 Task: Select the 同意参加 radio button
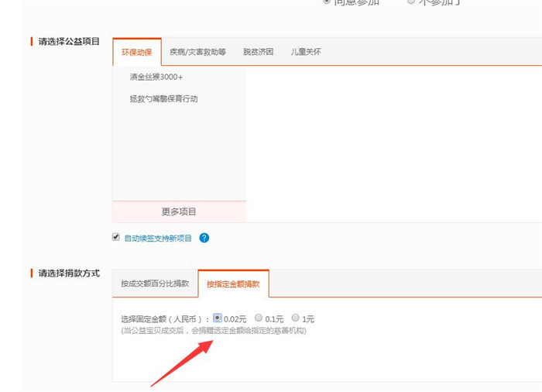point(326,2)
